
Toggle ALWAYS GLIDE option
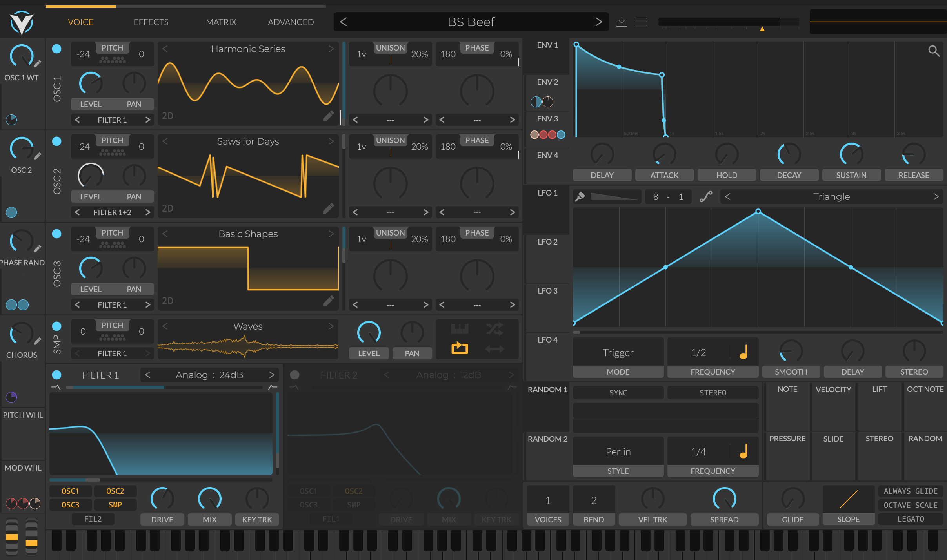(x=910, y=491)
